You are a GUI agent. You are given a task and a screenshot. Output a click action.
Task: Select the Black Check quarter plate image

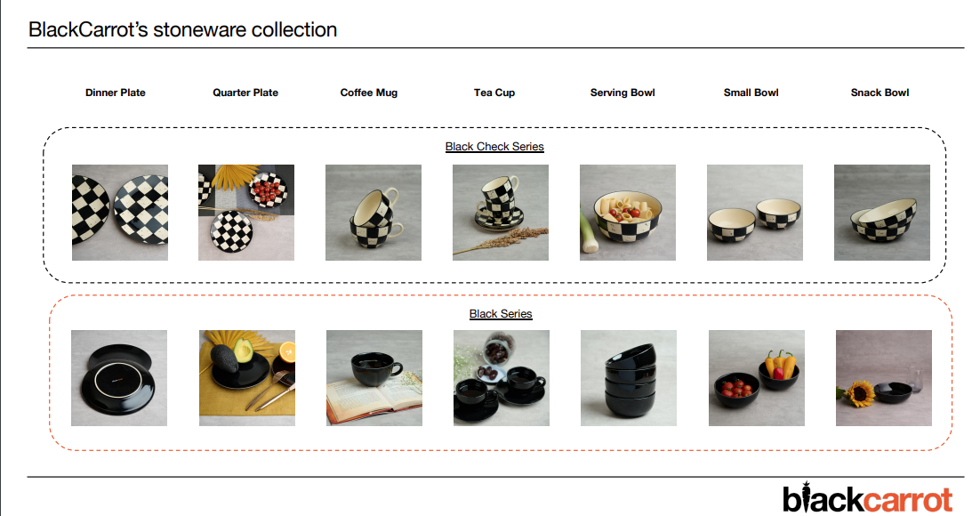click(x=246, y=213)
